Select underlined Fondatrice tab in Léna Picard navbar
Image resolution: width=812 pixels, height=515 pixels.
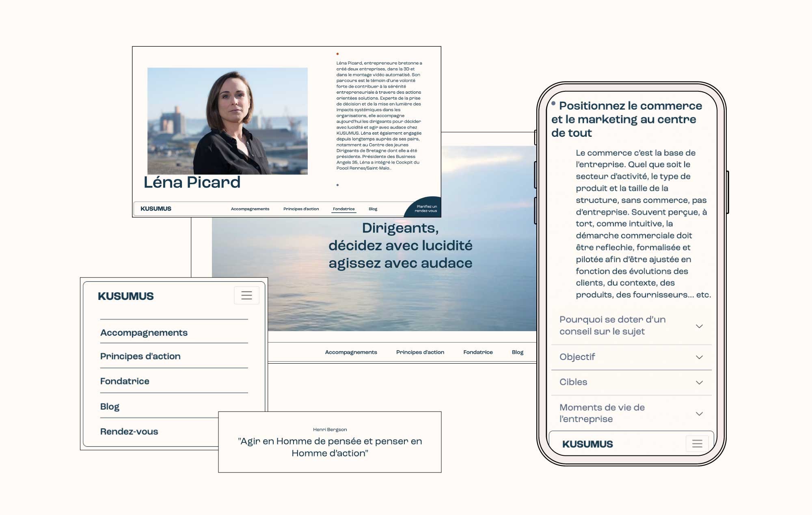[x=344, y=209]
